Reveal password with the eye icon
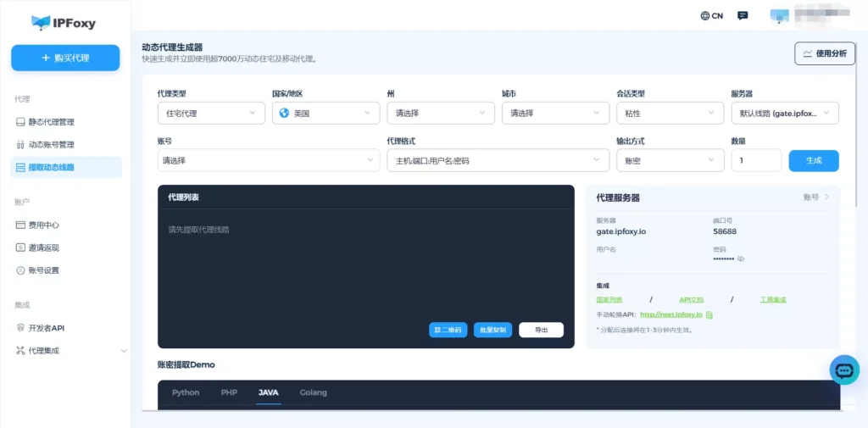The height and width of the screenshot is (428, 868). click(740, 258)
